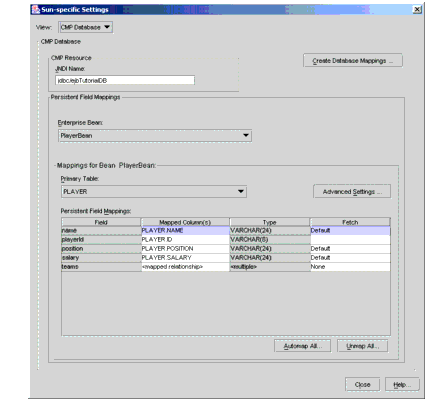Click Default fetch cell in salary row
This screenshot has height=399, width=426.
tap(350, 258)
